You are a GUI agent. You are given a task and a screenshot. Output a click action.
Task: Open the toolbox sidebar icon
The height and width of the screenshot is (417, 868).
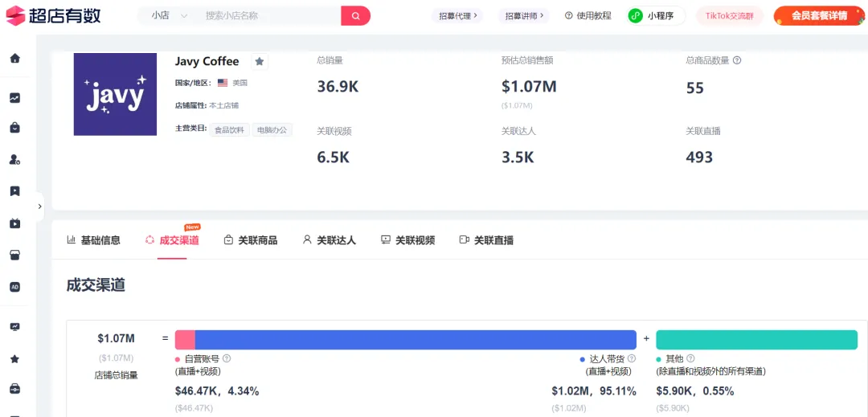[15, 389]
